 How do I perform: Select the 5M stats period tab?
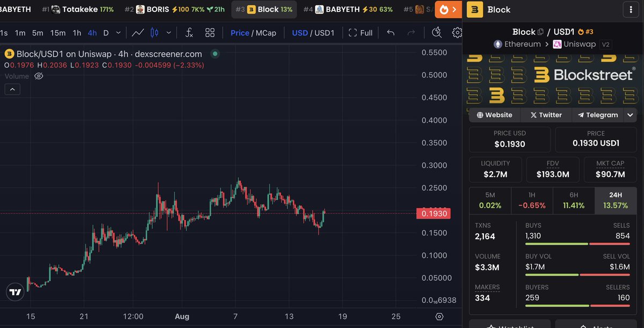click(x=490, y=201)
